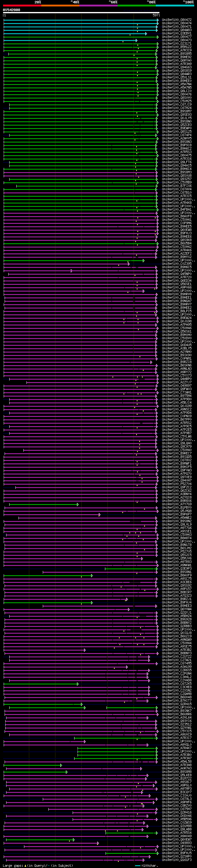Select the UniRef100_C5XH41 label
The width and height of the screenshot is (197, 868).
(x=177, y=220)
